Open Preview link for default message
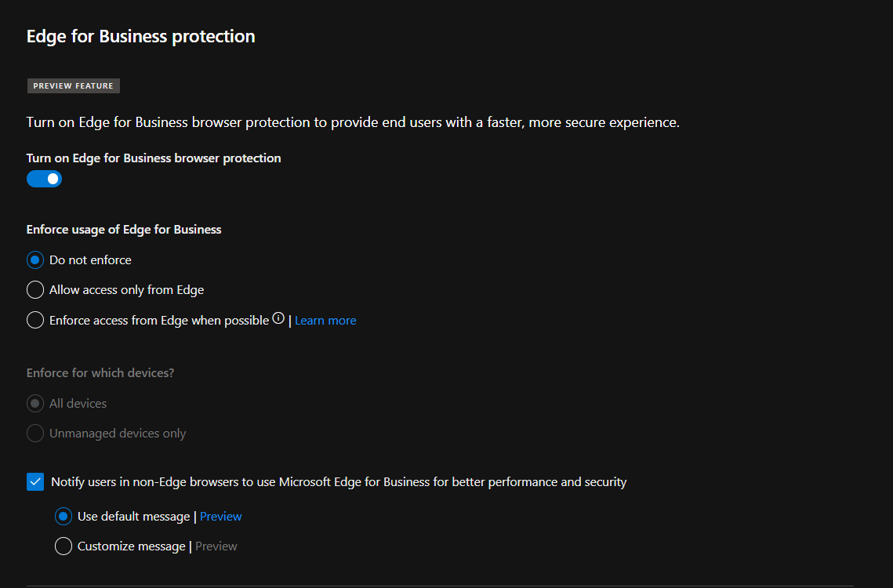Viewport: 893px width, 588px height. [220, 517]
